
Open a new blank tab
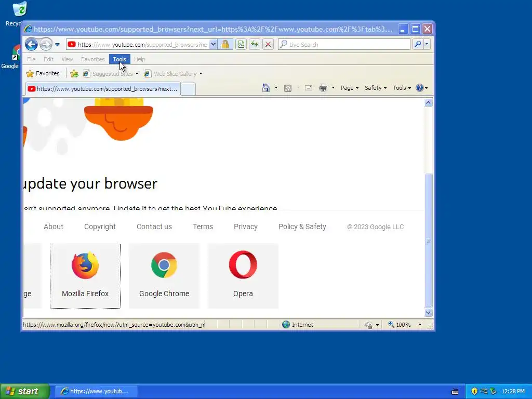coord(188,89)
